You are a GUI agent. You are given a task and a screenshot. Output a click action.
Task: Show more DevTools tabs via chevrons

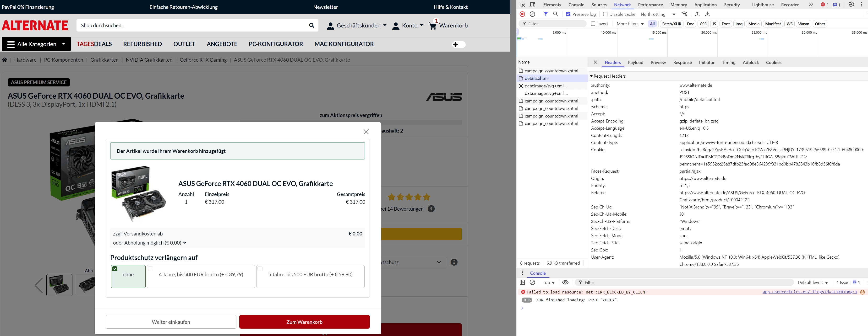(811, 4)
